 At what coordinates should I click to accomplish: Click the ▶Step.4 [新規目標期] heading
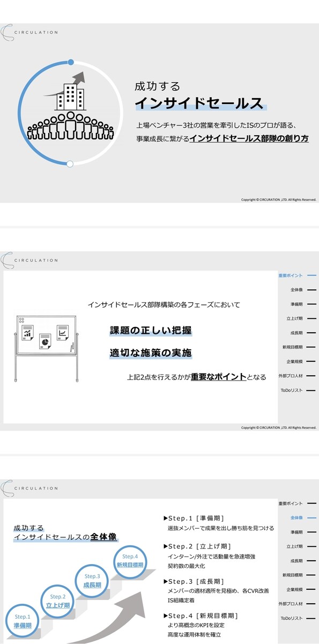[x=201, y=616]
